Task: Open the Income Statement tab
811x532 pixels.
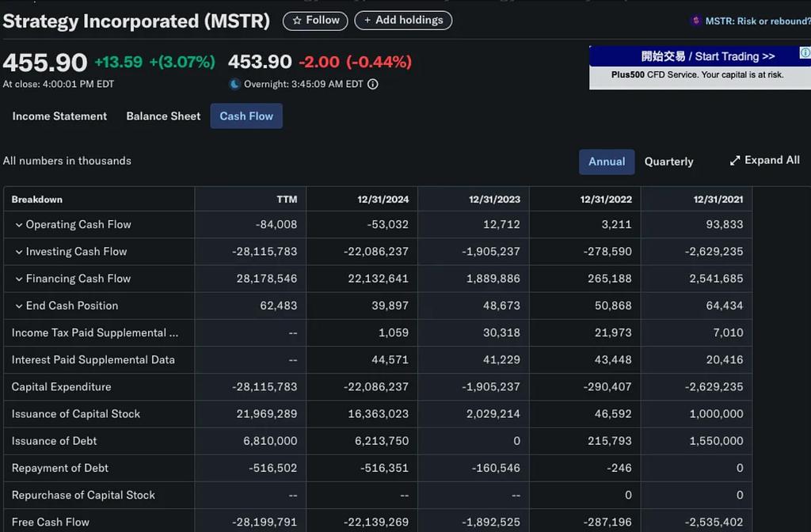Action: [x=59, y=116]
